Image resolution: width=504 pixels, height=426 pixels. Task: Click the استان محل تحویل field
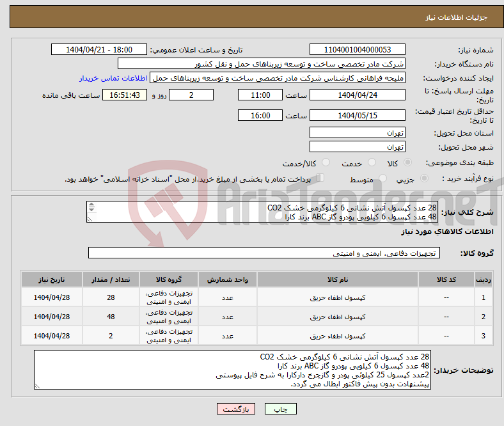point(357,133)
